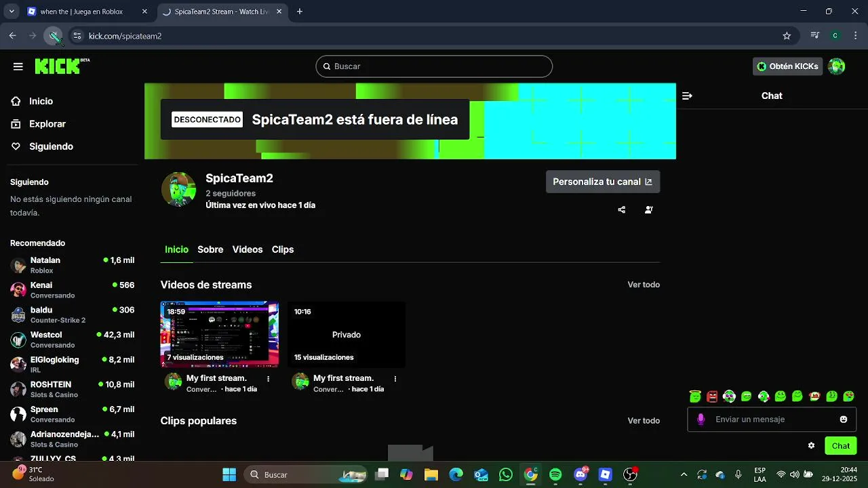Select the 'when the | Juega en Roblox' tab
This screenshot has height=488, width=868.
[87, 12]
